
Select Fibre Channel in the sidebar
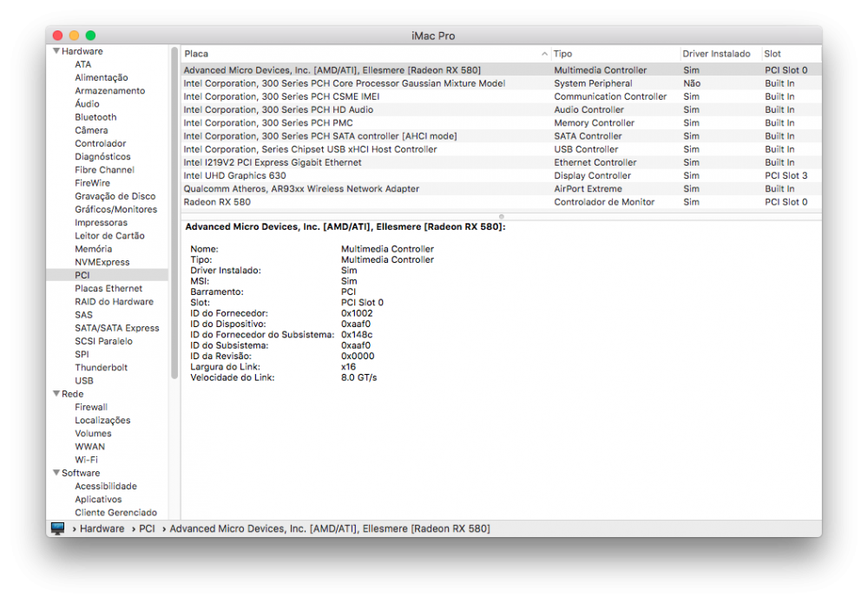point(104,170)
